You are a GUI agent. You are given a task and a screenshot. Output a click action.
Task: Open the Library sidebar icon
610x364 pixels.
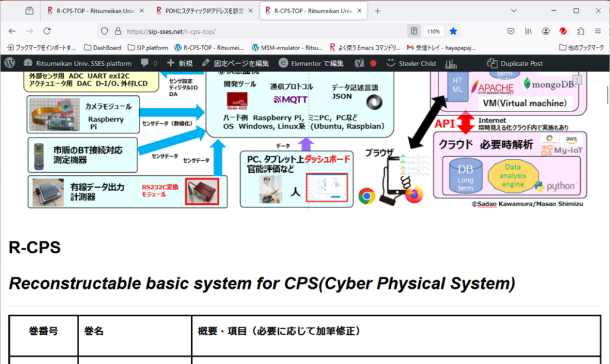pos(528,31)
